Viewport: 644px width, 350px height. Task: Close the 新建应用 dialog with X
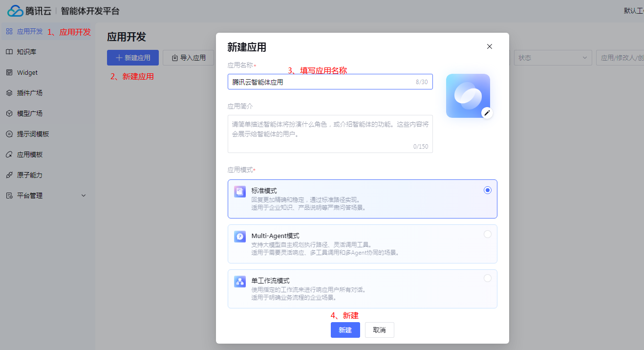tap(489, 46)
